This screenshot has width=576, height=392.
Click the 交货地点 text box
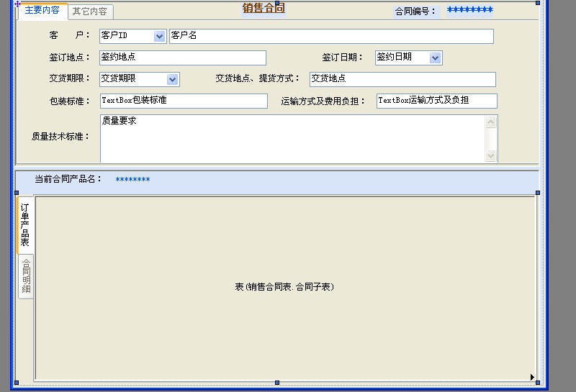coord(402,79)
